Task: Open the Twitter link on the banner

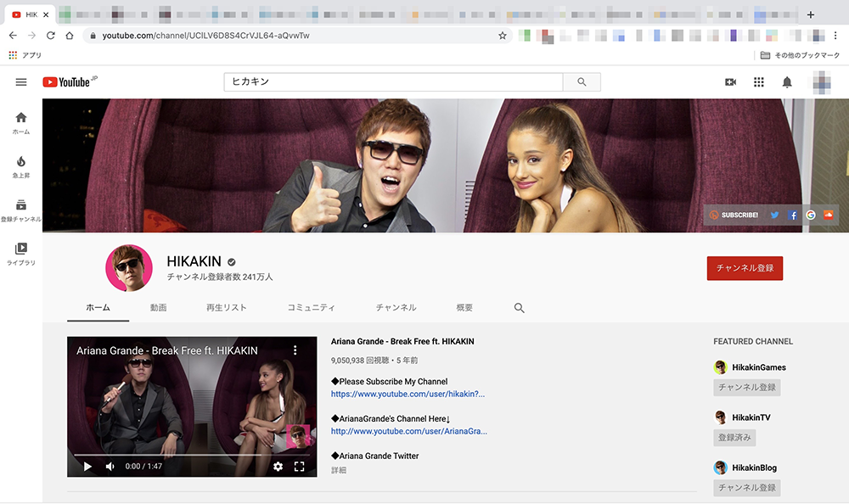Action: (775, 215)
